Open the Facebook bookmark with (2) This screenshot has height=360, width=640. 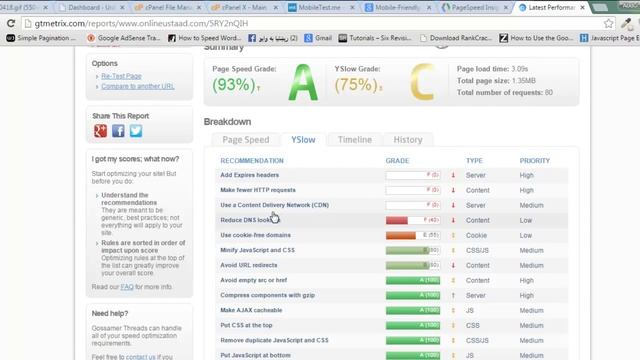[273, 38]
